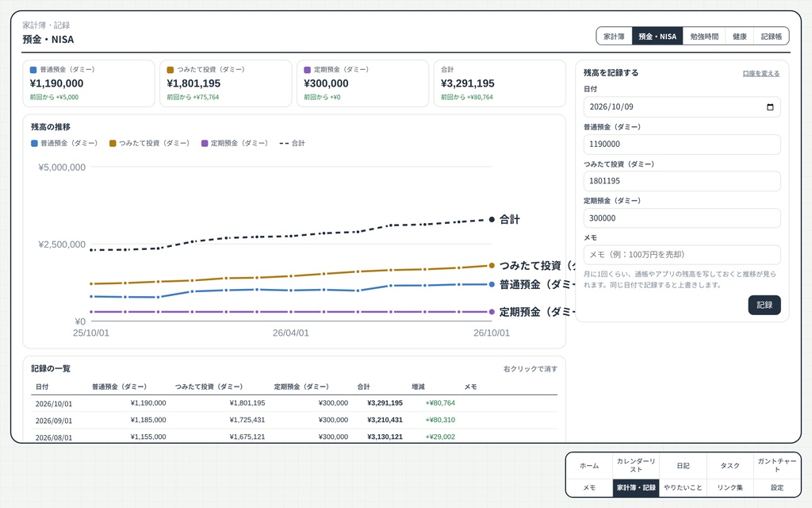812x508 pixels.
Task: Click the 普通預金 amount field with 1190000
Action: (682, 144)
